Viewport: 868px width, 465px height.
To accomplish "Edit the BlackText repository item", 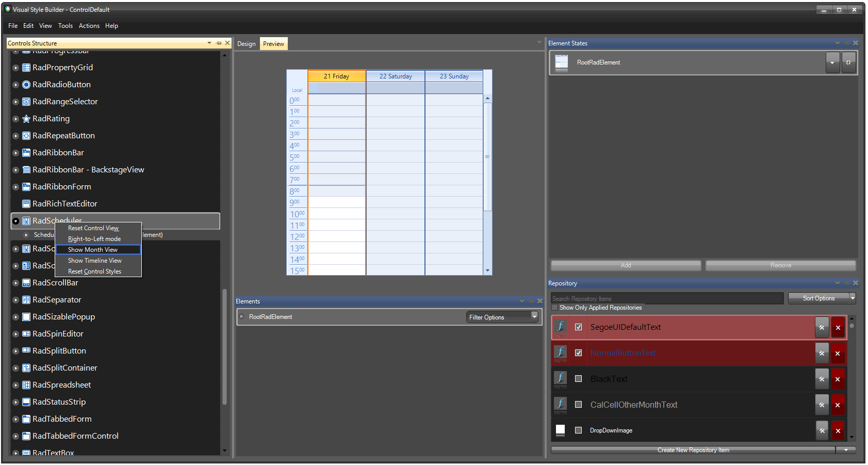I will pos(822,379).
